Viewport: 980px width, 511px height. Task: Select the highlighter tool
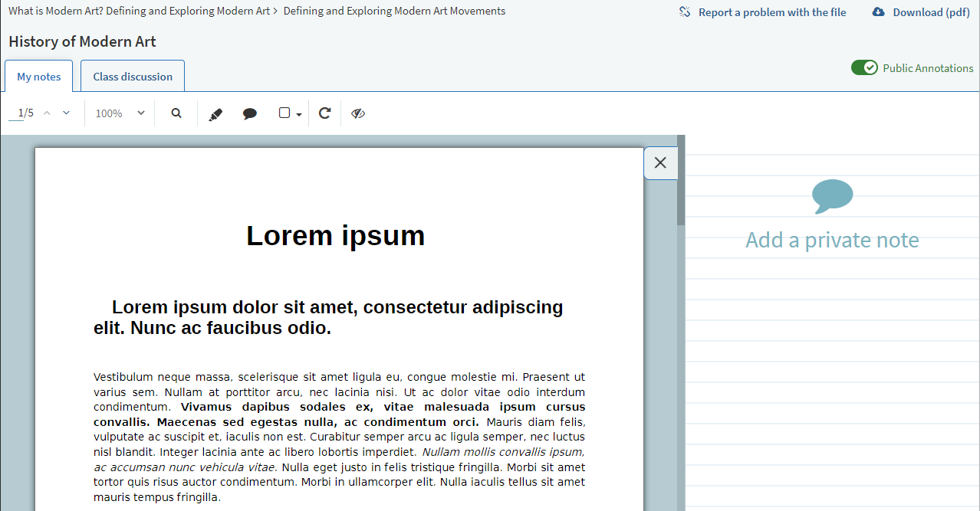coord(215,113)
